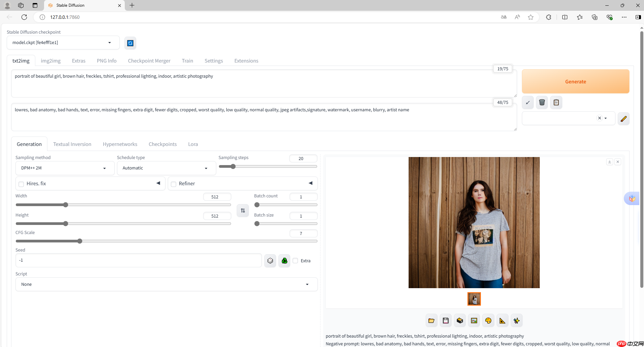Open the pencil edit styles icon
644x347 pixels.
[x=623, y=119]
